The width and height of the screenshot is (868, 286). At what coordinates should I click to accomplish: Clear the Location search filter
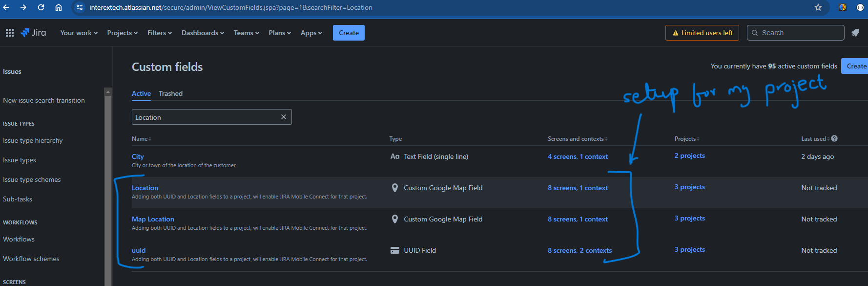click(284, 117)
